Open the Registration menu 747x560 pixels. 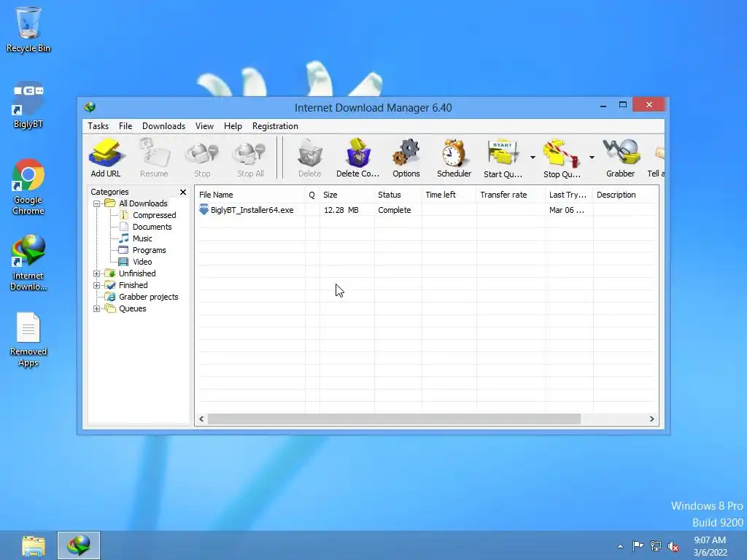(x=275, y=126)
